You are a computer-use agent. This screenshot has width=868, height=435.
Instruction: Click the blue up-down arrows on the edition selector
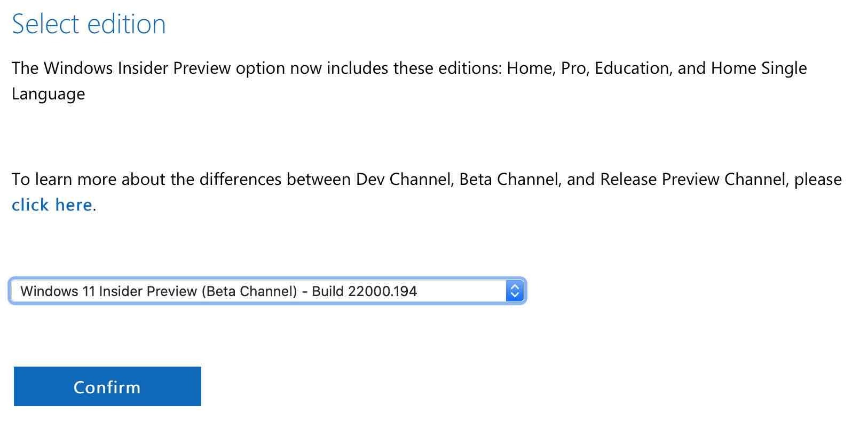(x=515, y=291)
